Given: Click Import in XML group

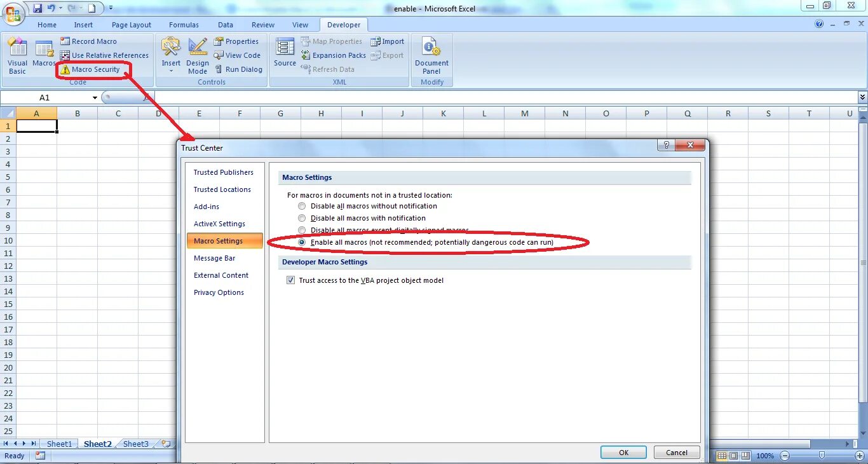Looking at the screenshot, I should (387, 41).
